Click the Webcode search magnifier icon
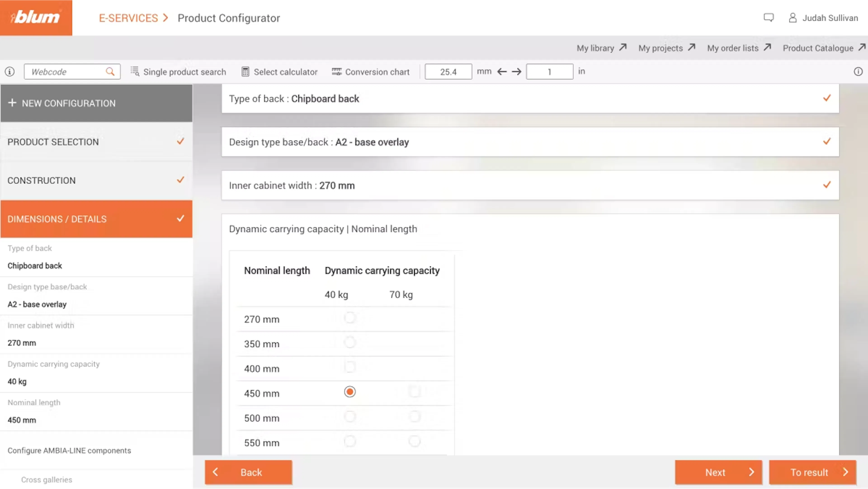The width and height of the screenshot is (868, 489). coord(110,71)
